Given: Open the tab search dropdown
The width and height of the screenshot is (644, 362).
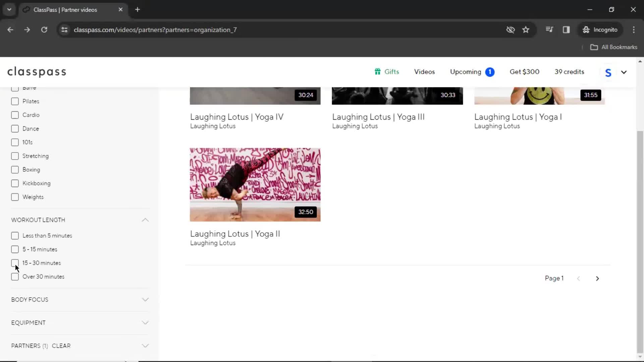Looking at the screenshot, I should pos(9,10).
